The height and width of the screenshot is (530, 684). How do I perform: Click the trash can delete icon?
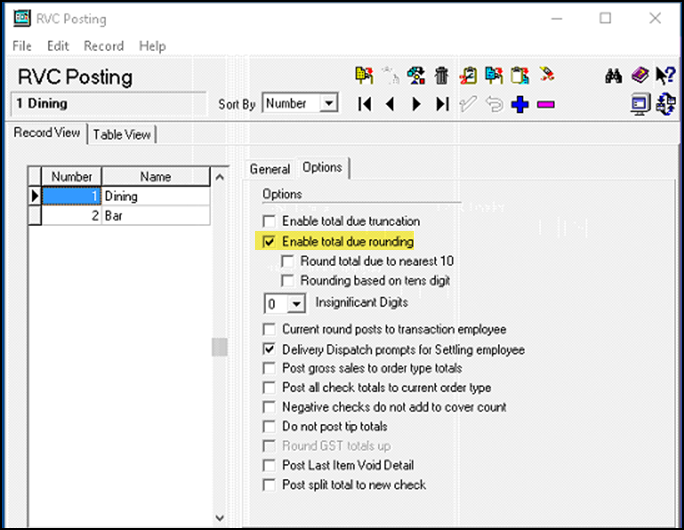[x=441, y=76]
